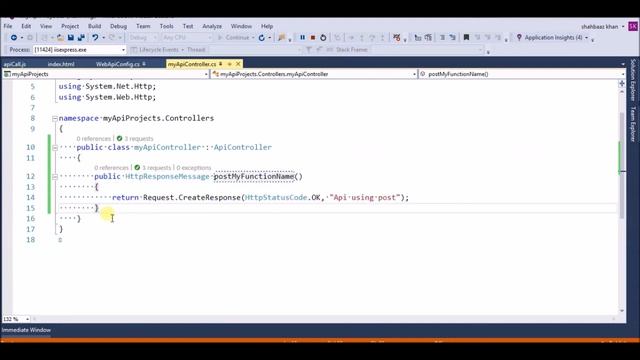Click the 0 references link above class
This screenshot has height=360, width=640.
point(93,139)
